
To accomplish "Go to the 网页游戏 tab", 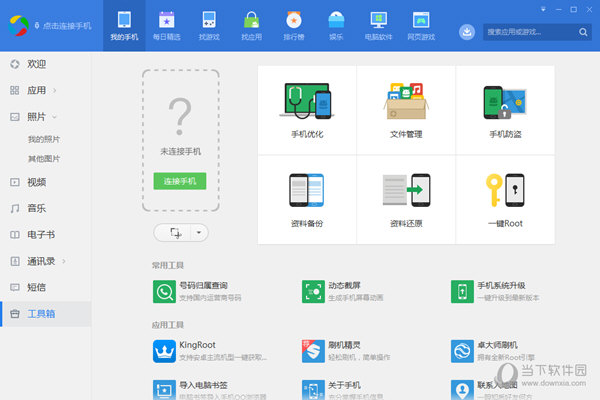I will click(x=421, y=26).
